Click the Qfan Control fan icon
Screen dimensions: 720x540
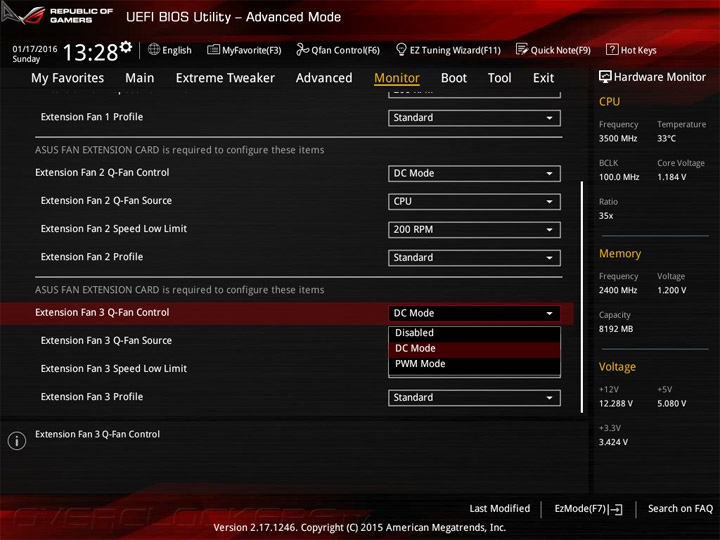pyautogui.click(x=302, y=49)
